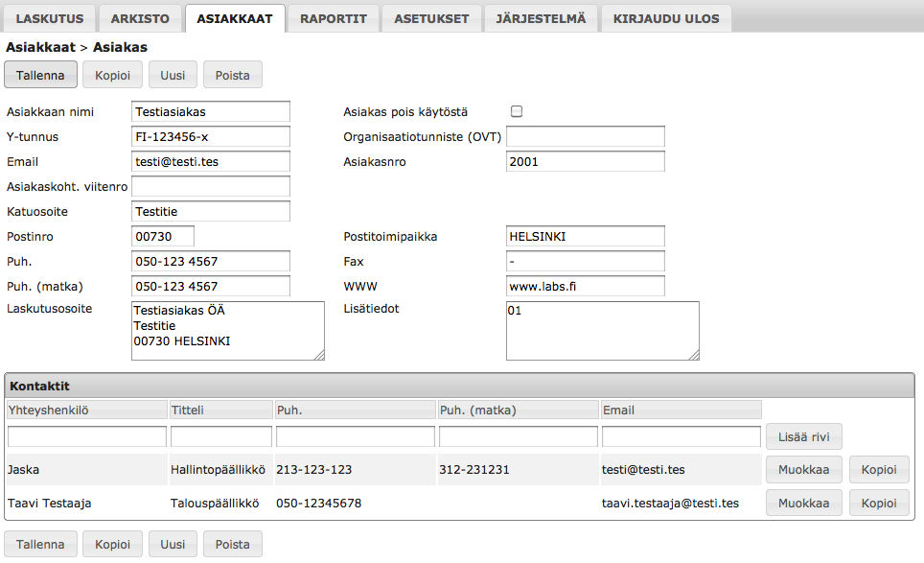The height and width of the screenshot is (563, 924).
Task: Enable the Asiakas pois käytöstä checkbox
Action: pyautogui.click(x=517, y=111)
